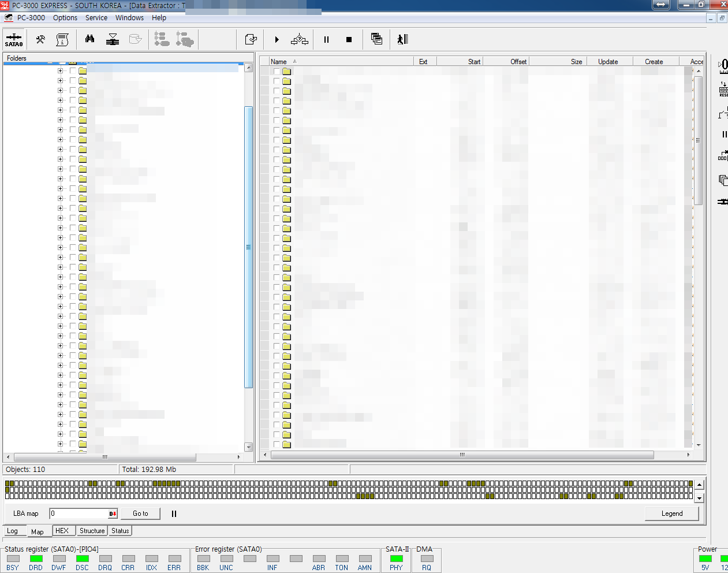Image resolution: width=728 pixels, height=573 pixels.
Task: Restore the inner Data Extractor window
Action: (722, 18)
